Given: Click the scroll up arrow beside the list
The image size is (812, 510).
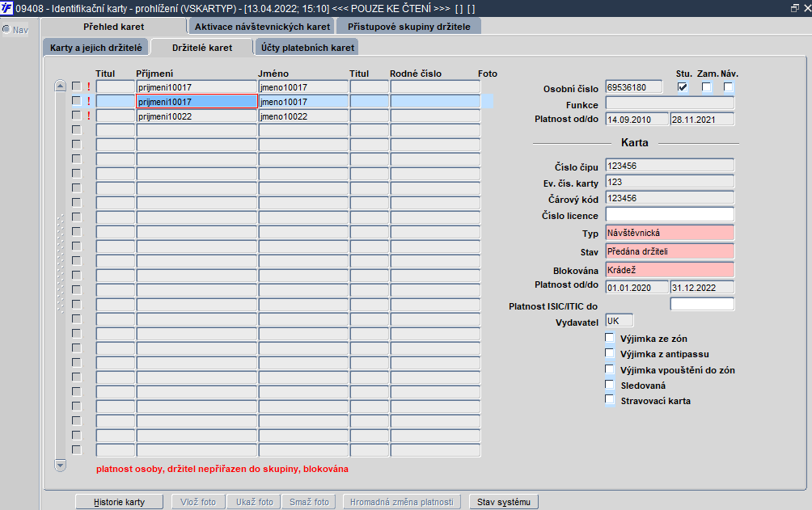Looking at the screenshot, I should point(60,86).
